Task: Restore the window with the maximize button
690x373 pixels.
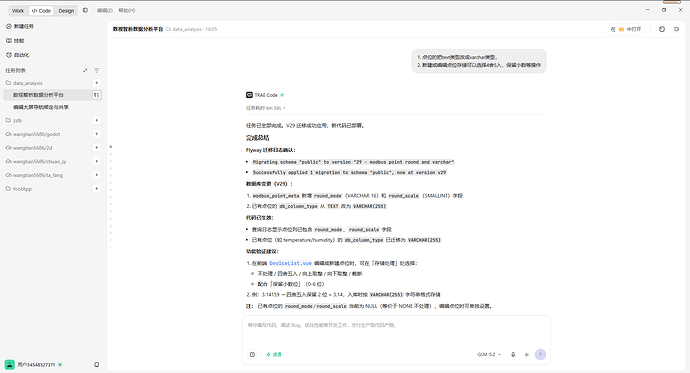Action: click(x=664, y=10)
